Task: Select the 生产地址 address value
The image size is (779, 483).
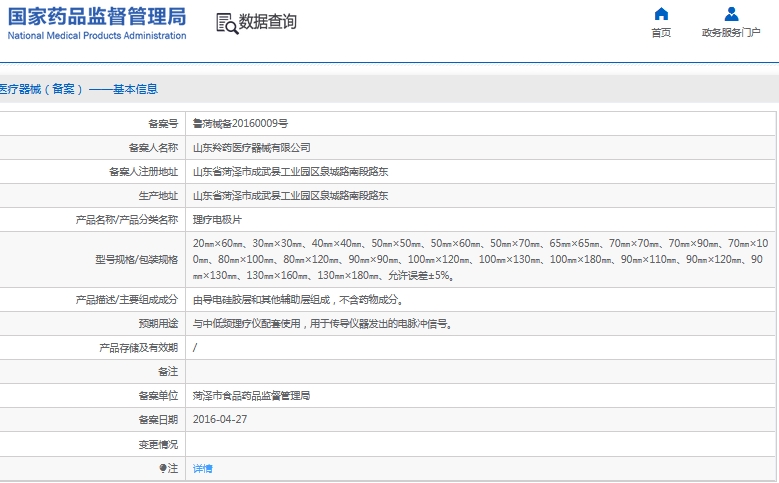Action: 290,196
